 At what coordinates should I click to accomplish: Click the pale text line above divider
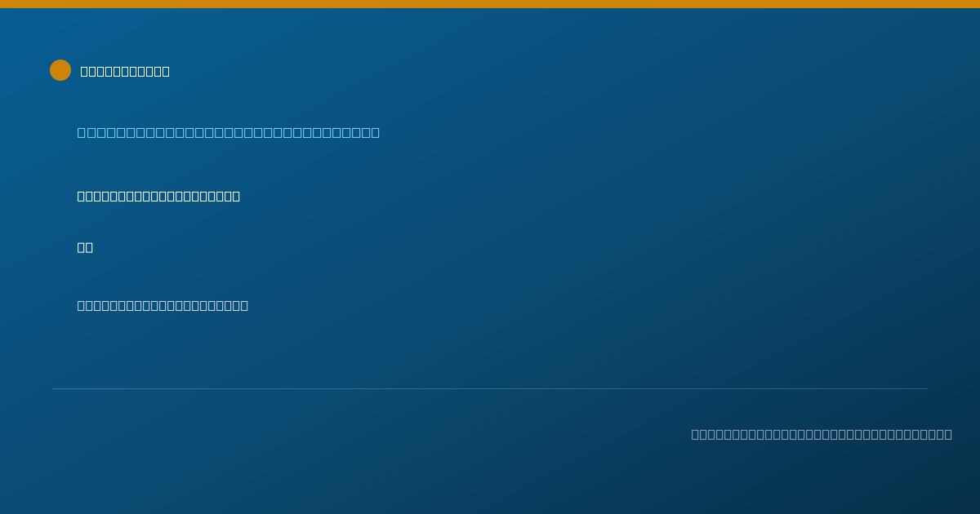click(163, 305)
